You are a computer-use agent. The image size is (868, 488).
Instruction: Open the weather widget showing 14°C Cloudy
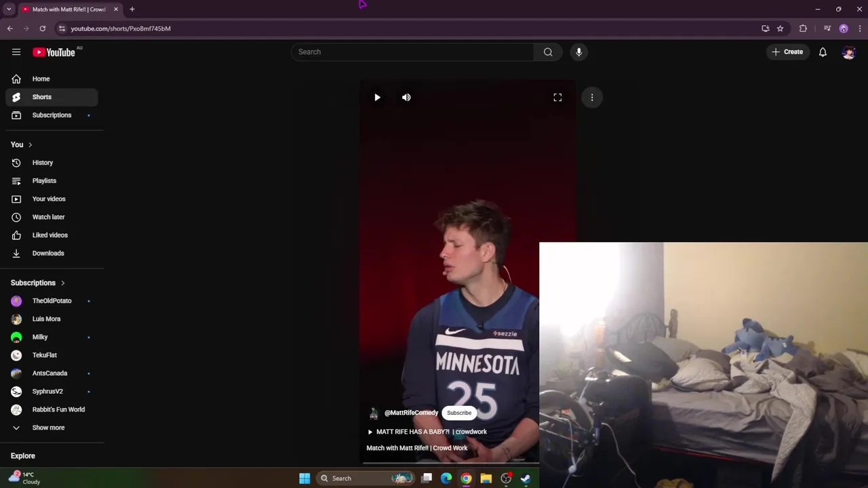[x=26, y=478]
